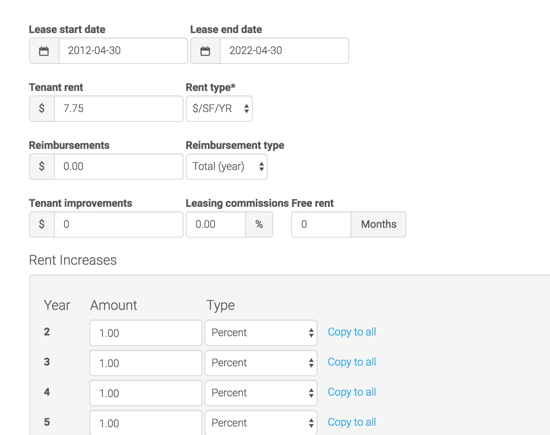Screen dimensions: 550x435
Task: Copy Year 3 increase to all
Action: [352, 362]
